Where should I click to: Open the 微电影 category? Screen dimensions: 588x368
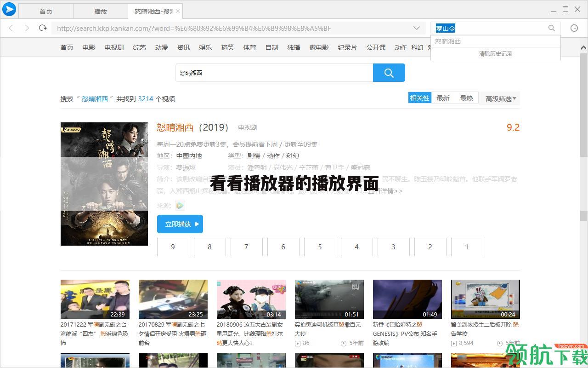[x=319, y=47]
